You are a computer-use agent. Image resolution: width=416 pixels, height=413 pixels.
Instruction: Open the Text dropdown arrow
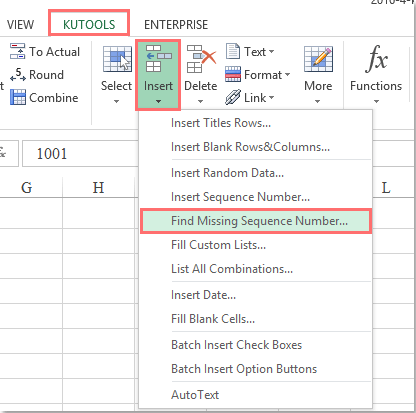[x=271, y=52]
